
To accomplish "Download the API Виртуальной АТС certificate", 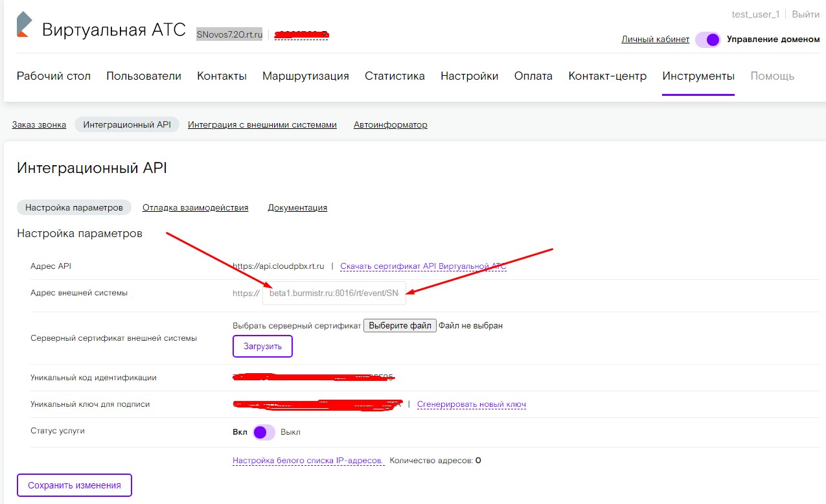I will (x=423, y=266).
